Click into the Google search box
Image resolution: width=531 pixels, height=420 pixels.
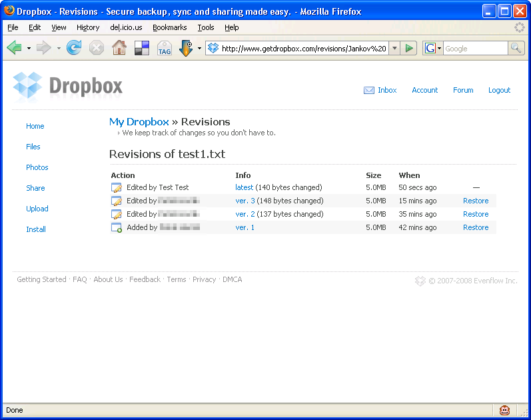476,49
